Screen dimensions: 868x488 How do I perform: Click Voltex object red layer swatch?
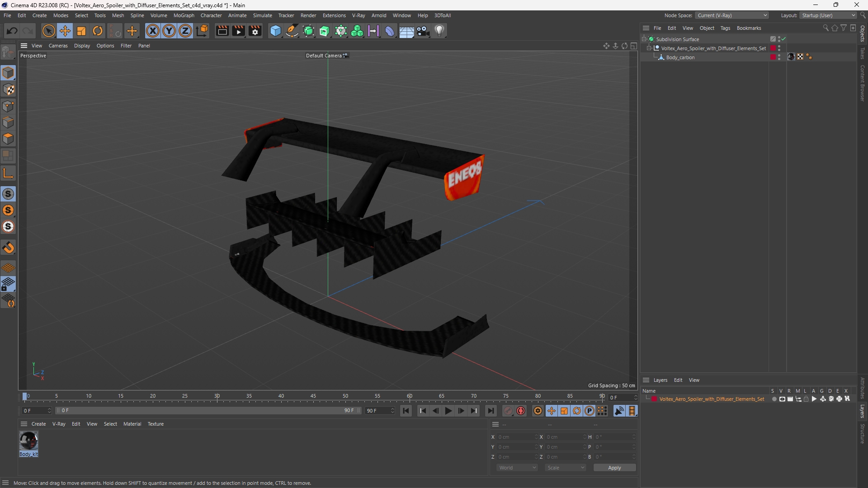tap(773, 48)
